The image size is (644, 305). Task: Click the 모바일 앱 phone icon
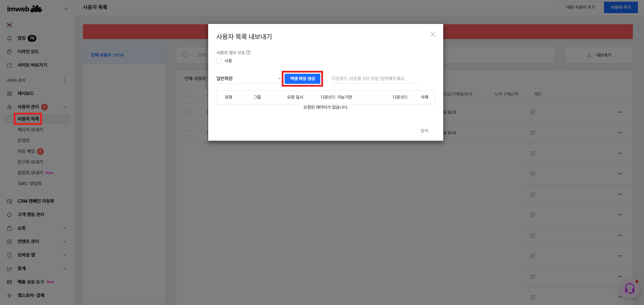(x=9, y=255)
